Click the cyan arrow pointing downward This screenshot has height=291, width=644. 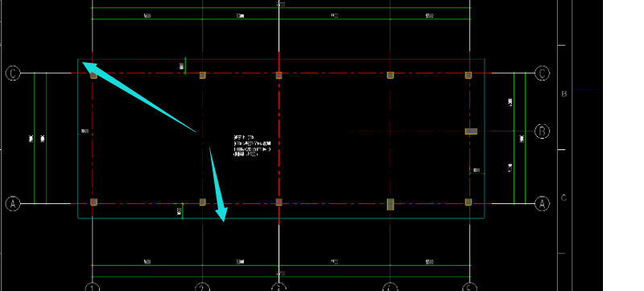tap(218, 185)
